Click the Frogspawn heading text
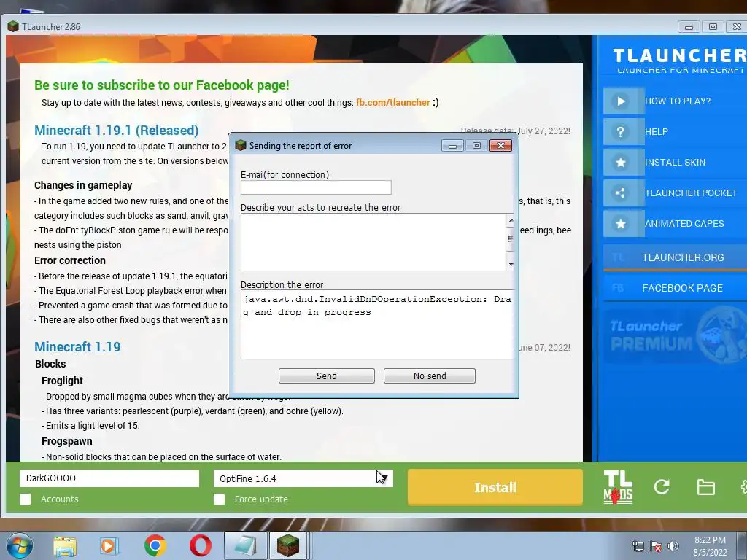 tap(66, 441)
